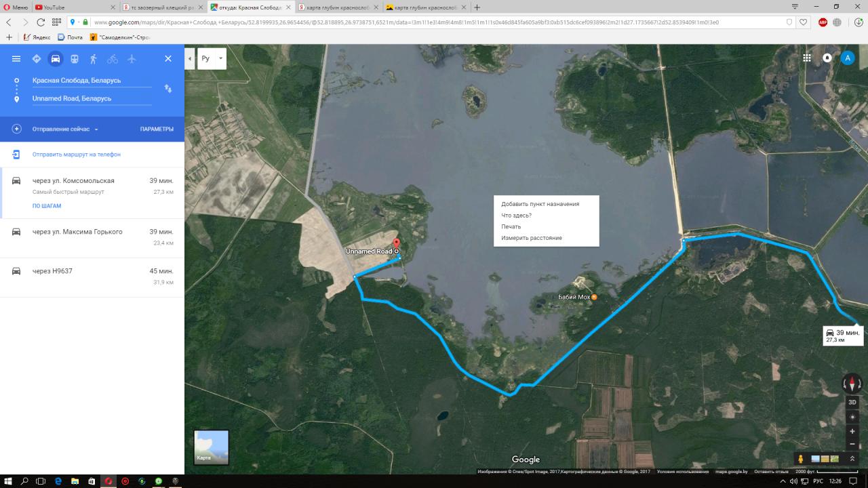The image size is (868, 488).
Task: Open the Google Maps hamburger menu
Action: [x=16, y=59]
